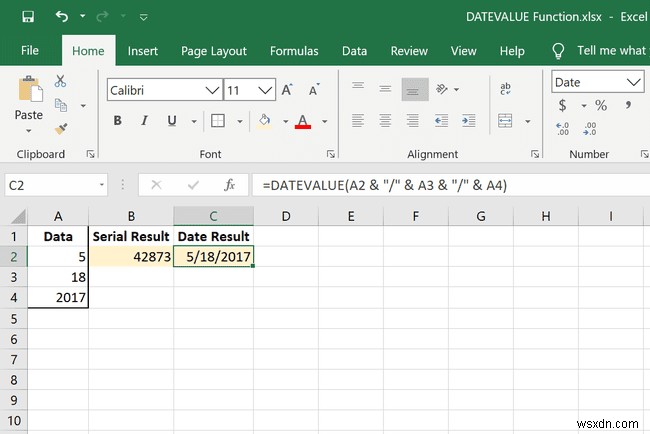The width and height of the screenshot is (650, 434).
Task: Center text horizontally
Action: pyautogui.click(x=385, y=121)
